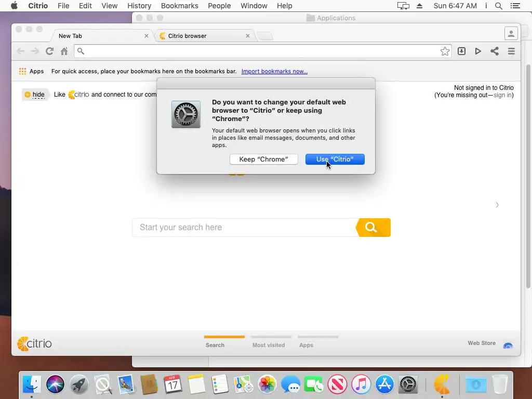
Task: Open the Citrio hamburger menu
Action: click(x=511, y=51)
